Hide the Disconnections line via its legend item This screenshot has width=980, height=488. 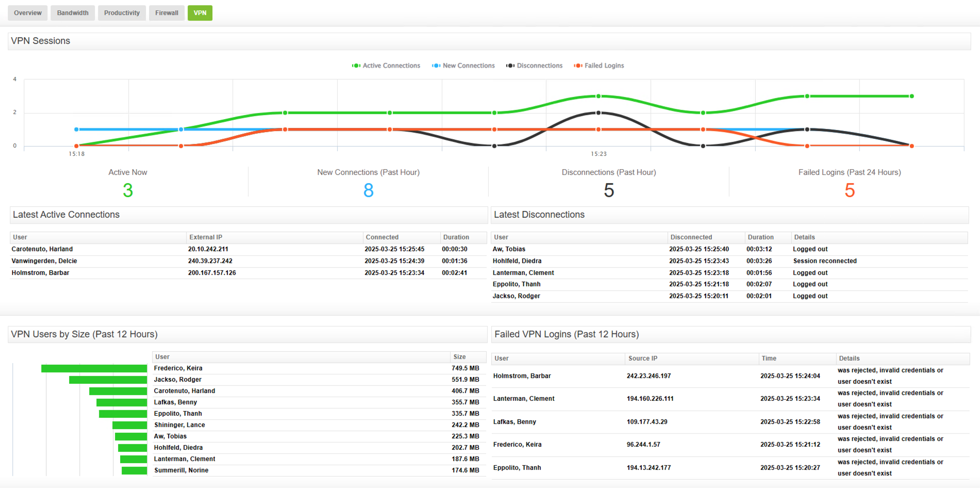point(535,66)
